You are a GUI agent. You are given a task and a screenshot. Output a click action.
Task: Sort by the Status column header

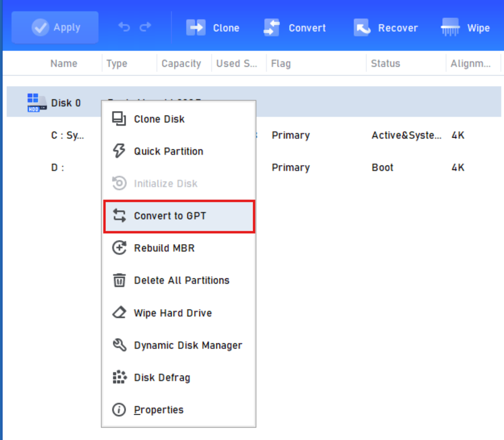[x=385, y=64]
